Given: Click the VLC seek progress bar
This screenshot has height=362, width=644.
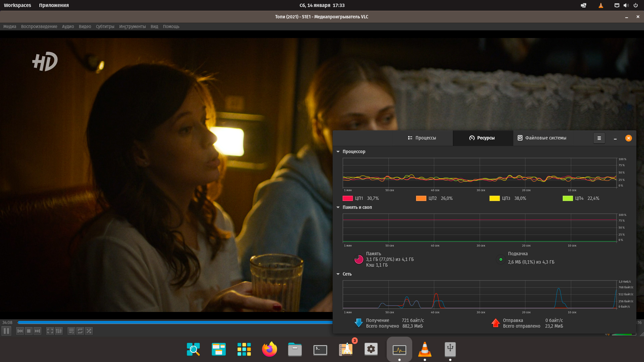Looking at the screenshot, I should [x=174, y=322].
